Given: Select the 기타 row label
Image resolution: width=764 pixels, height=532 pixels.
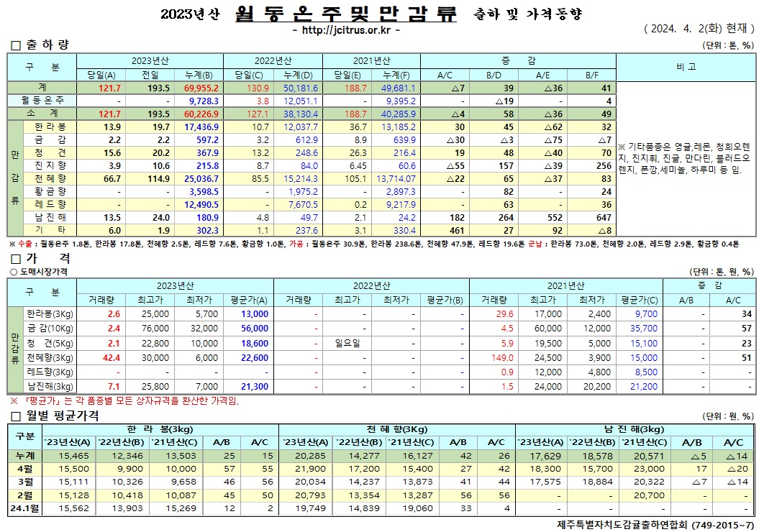Looking at the screenshot, I should point(50,230).
